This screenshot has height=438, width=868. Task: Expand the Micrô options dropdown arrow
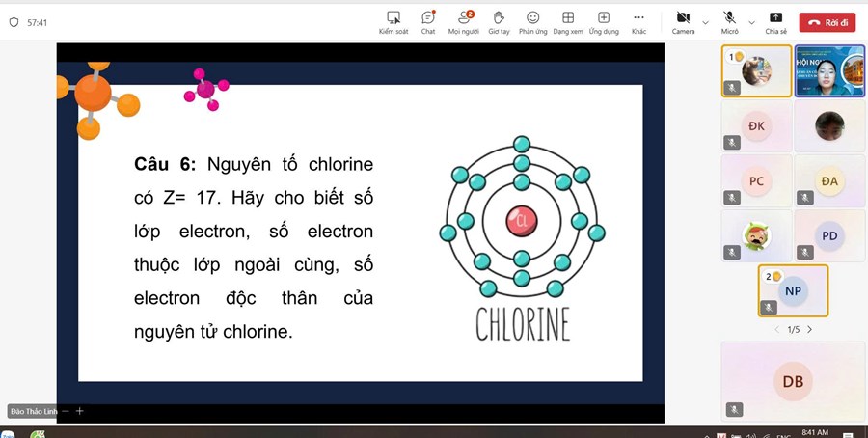point(751,22)
